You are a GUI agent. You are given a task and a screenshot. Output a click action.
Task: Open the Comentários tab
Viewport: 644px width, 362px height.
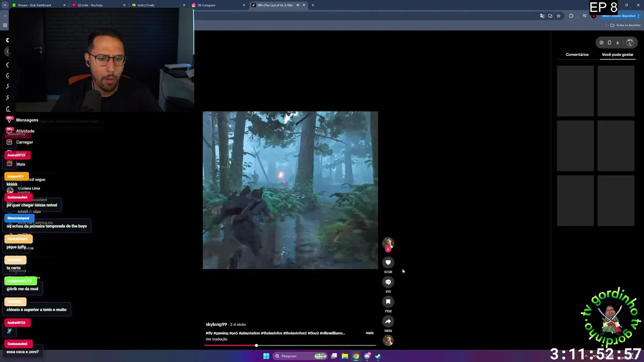pyautogui.click(x=577, y=54)
